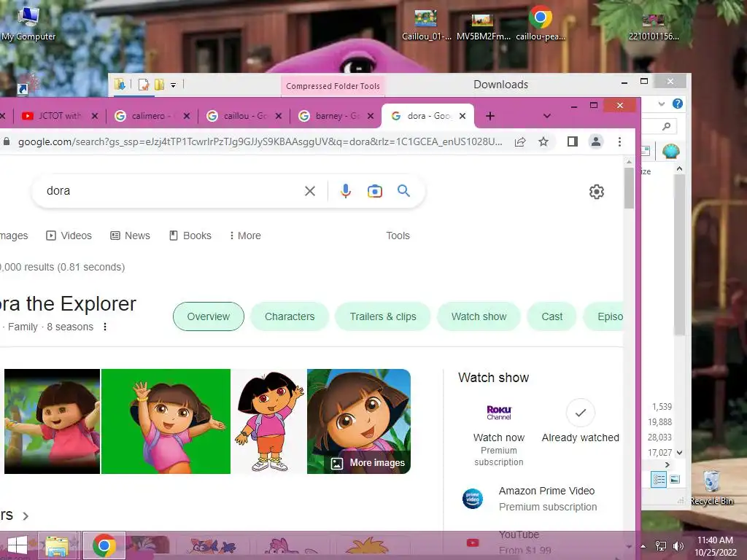The height and width of the screenshot is (560, 747).
Task: Switch Downloads window to details view
Action: point(659,479)
